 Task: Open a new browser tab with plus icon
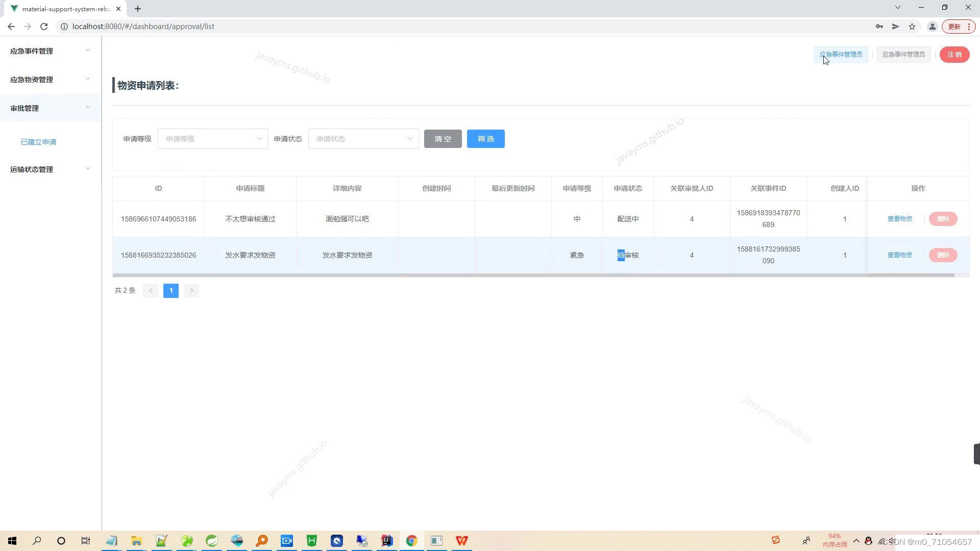click(138, 9)
